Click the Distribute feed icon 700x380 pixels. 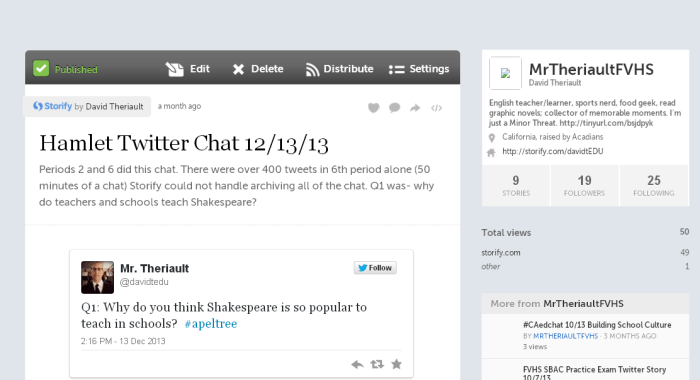(312, 70)
